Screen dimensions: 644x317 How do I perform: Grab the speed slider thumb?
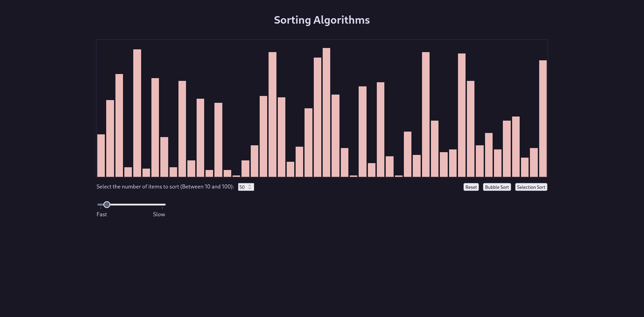click(107, 205)
